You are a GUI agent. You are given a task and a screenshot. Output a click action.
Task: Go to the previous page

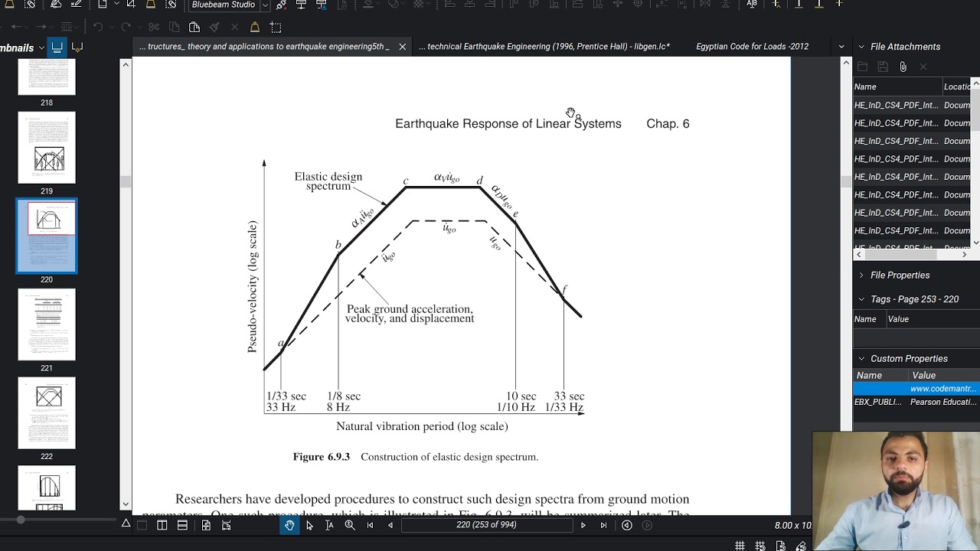pyautogui.click(x=390, y=525)
